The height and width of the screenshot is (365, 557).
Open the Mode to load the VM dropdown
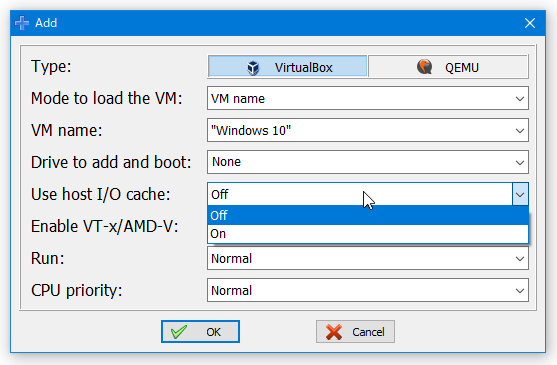[368, 98]
